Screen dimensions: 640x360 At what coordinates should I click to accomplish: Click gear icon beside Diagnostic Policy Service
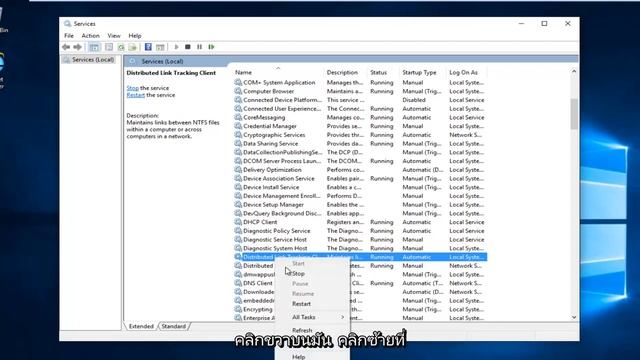238,231
